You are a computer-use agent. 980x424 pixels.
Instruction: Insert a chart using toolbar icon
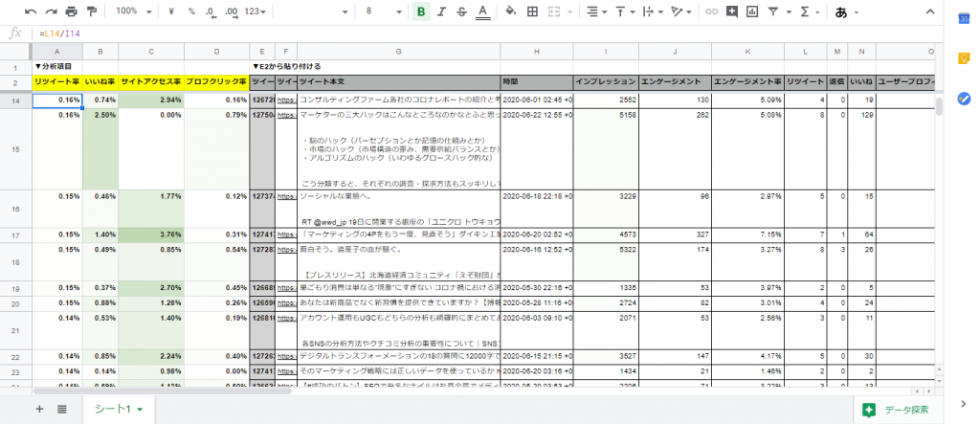pyautogui.click(x=752, y=11)
